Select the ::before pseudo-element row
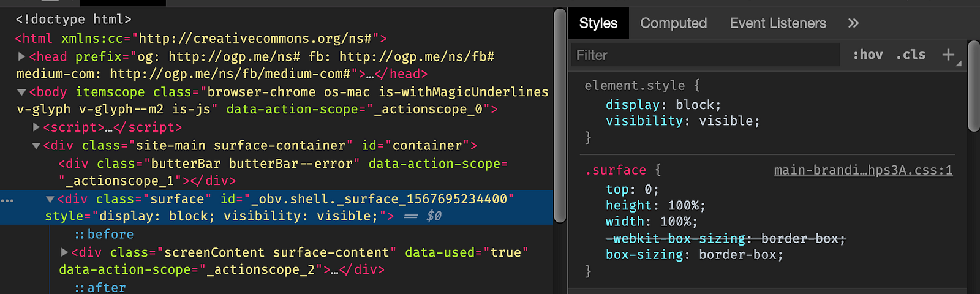This screenshot has height=294, width=980. pos(104,235)
